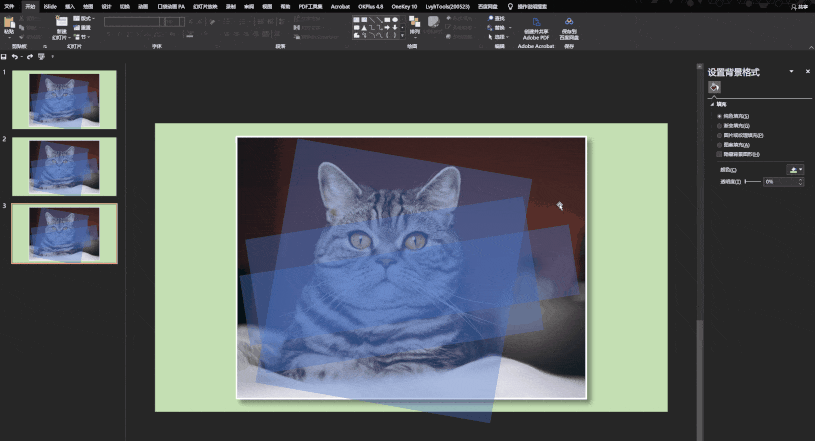
Task: Collapse the ribbon with the chevron
Action: pyautogui.click(x=811, y=47)
